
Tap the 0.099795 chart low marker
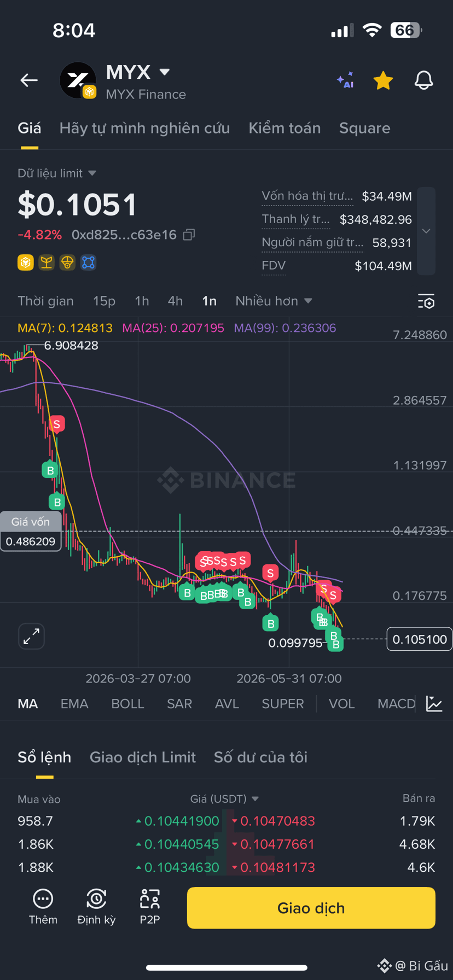tap(295, 643)
